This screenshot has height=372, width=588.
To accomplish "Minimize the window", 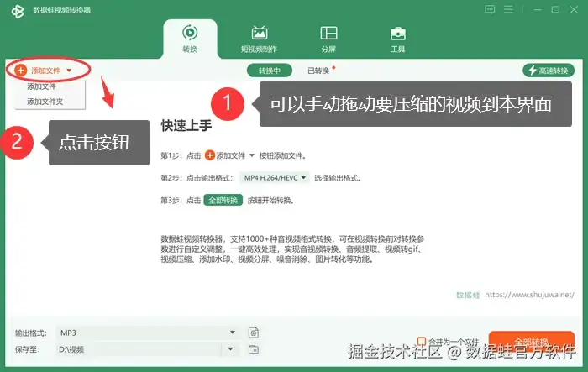I will (538, 10).
